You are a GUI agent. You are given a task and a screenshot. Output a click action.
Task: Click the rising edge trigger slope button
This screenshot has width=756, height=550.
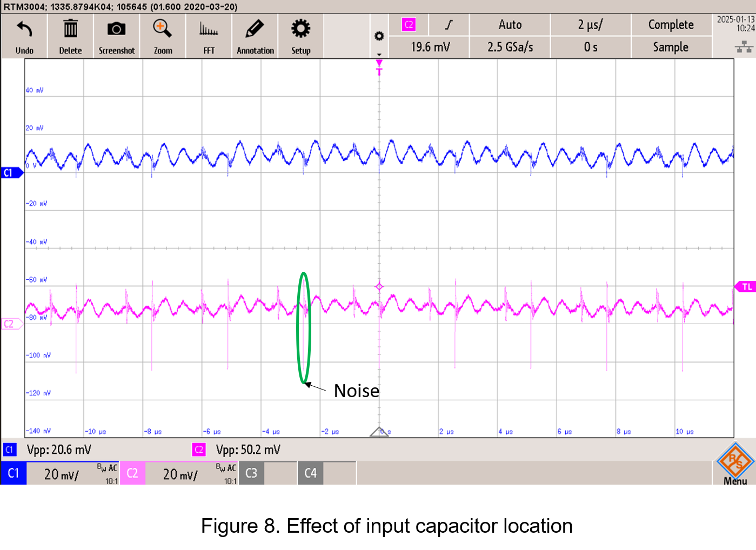[x=449, y=25]
